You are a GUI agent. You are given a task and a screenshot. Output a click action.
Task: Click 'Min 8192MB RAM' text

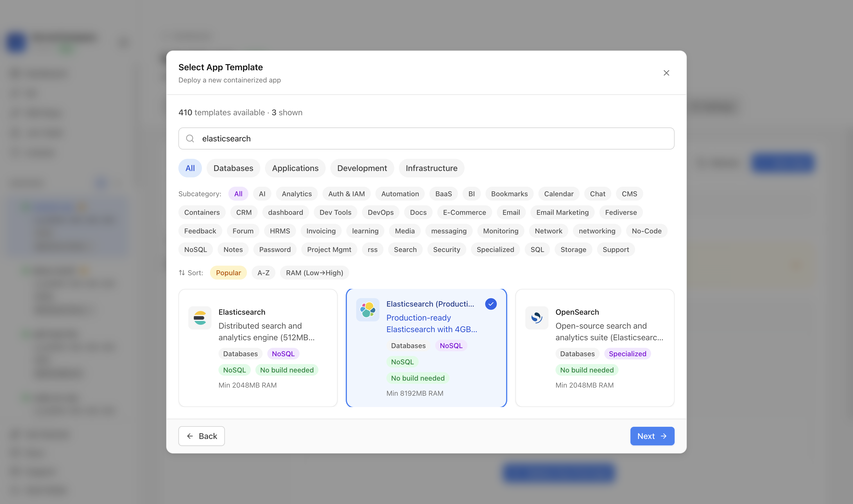coord(415,393)
